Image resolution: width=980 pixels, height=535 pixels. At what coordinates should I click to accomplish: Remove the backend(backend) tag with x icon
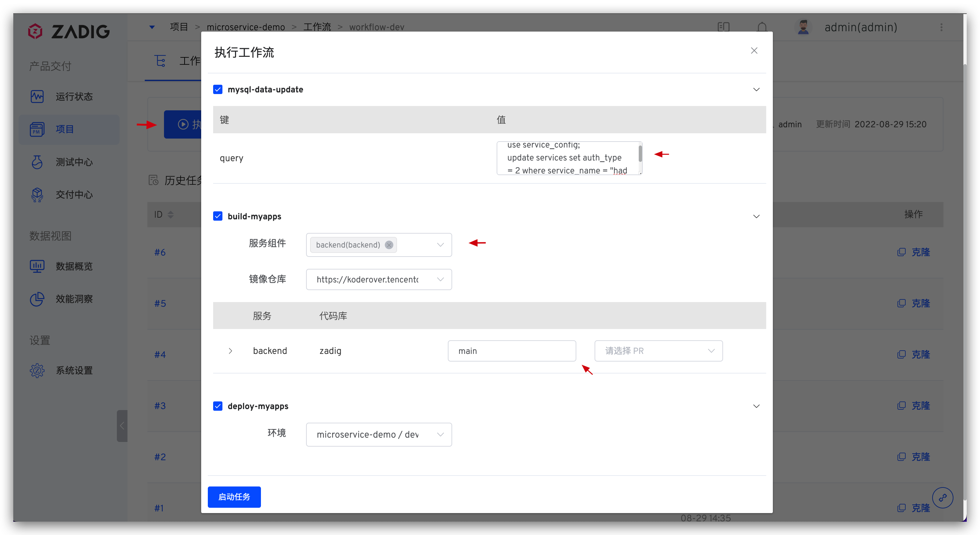coord(389,245)
